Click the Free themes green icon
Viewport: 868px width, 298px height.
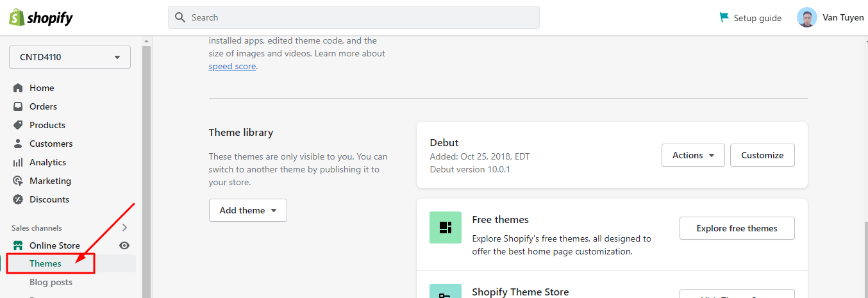pyautogui.click(x=446, y=228)
